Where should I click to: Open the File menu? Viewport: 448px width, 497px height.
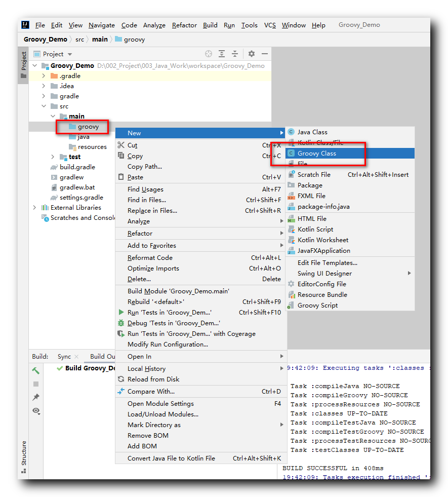click(40, 25)
